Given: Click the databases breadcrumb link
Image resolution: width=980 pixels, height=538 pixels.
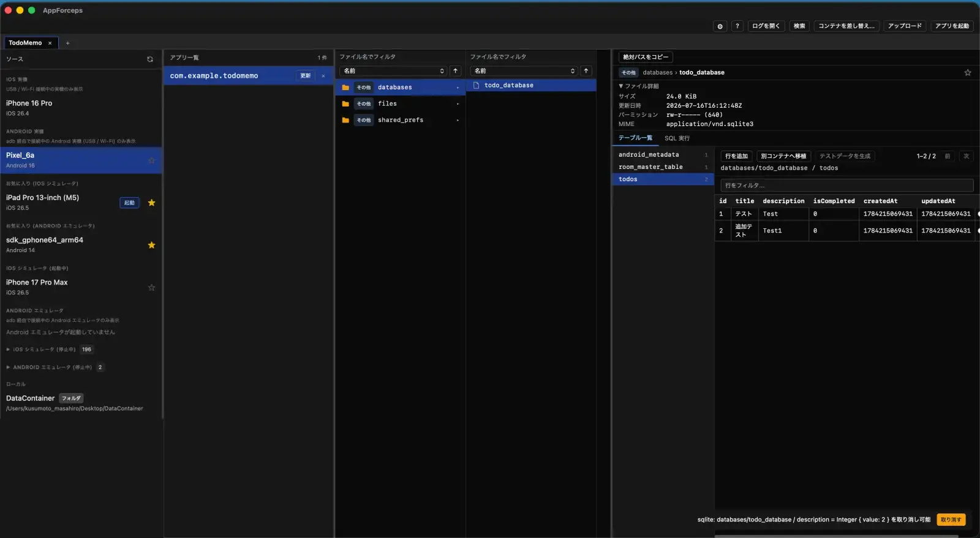Looking at the screenshot, I should point(657,72).
